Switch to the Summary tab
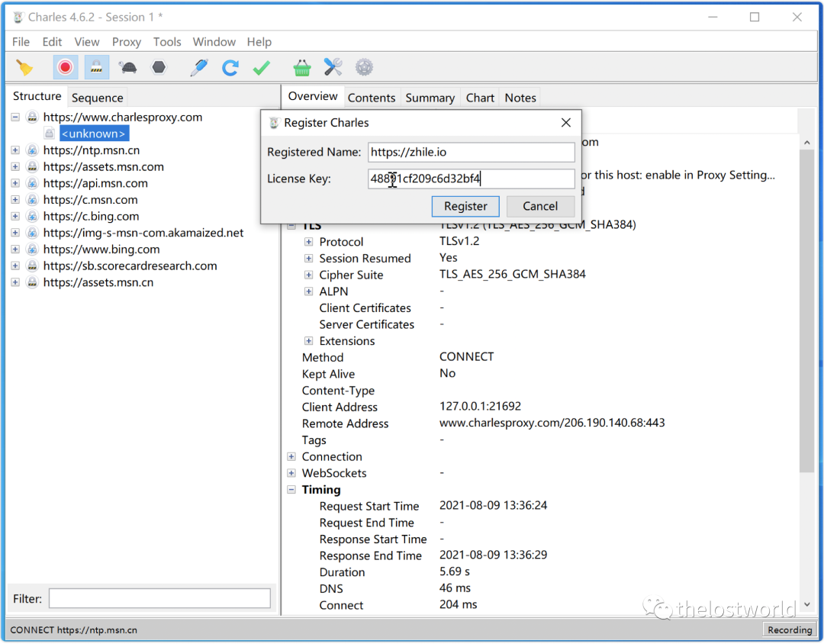The width and height of the screenshot is (824, 644). 430,98
